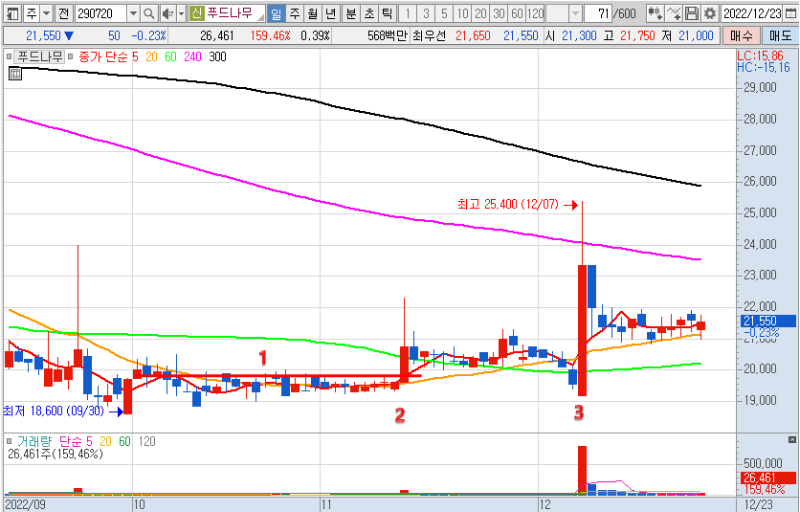Click the green 60 moving average legend

point(170,57)
